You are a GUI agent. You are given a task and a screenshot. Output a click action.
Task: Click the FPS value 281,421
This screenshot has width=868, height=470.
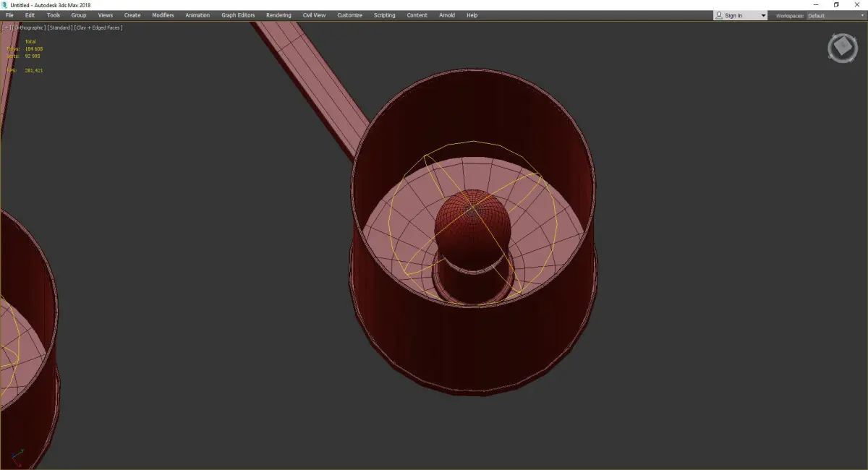point(34,70)
